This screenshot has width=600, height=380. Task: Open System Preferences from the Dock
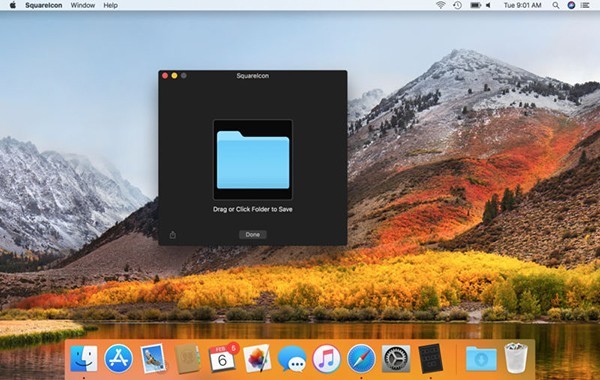(x=396, y=359)
